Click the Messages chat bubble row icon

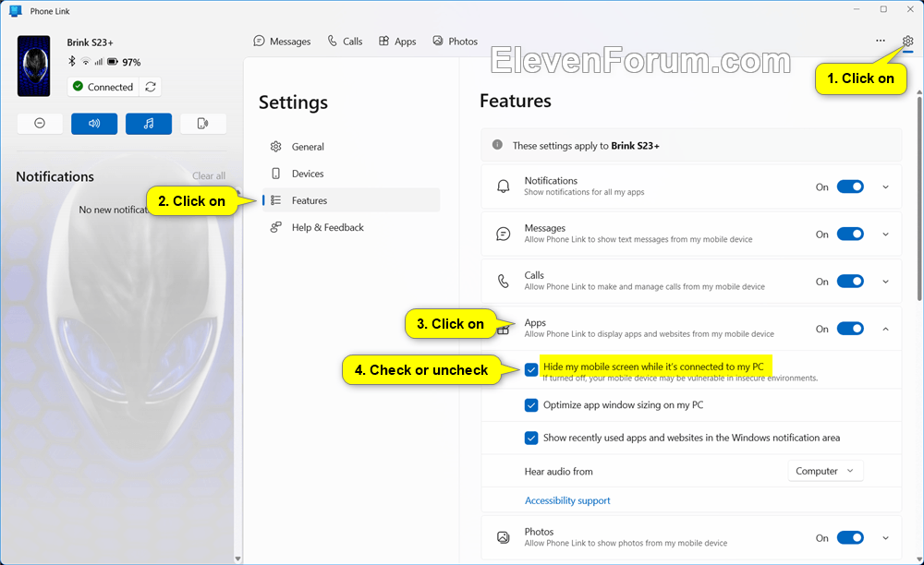point(504,234)
